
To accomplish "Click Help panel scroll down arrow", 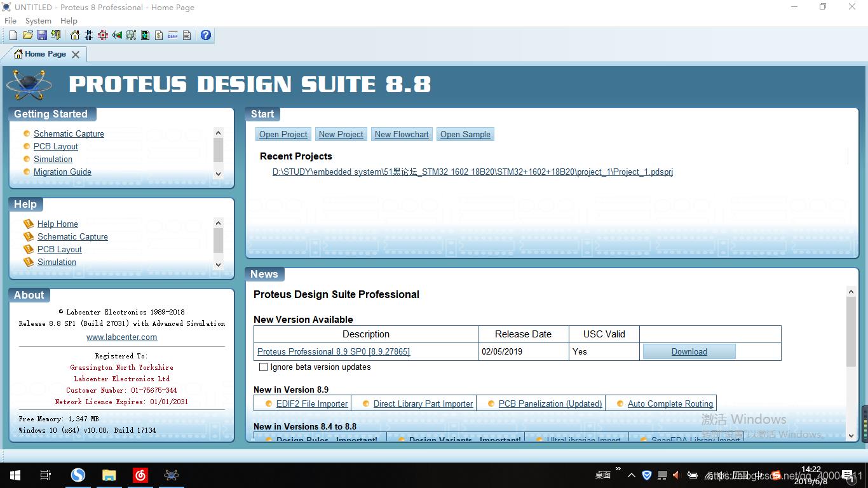I will pos(219,265).
